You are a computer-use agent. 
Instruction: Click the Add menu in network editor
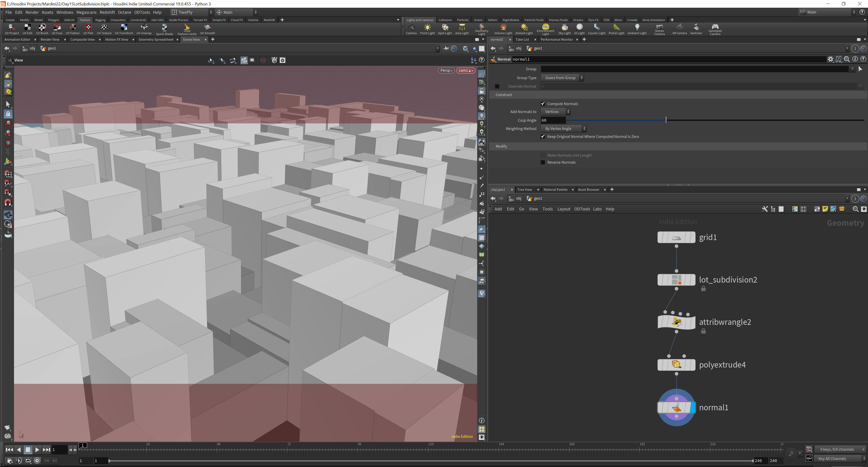tap(498, 209)
